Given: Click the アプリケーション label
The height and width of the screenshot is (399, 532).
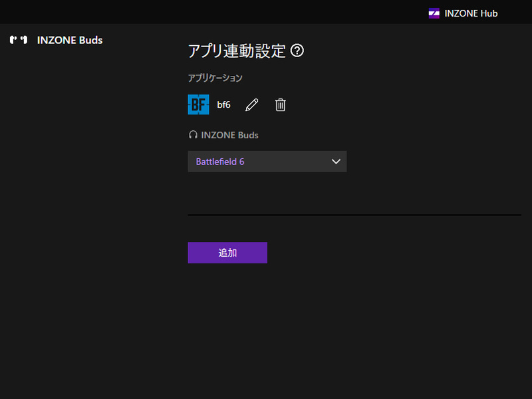Looking at the screenshot, I should [215, 78].
